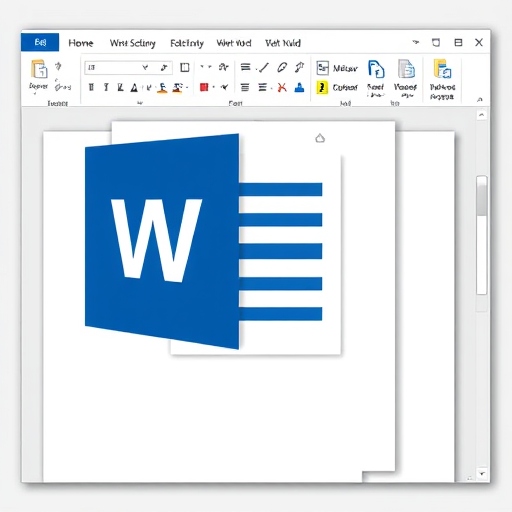Click the text label beside the yellow icon

pos(345,87)
